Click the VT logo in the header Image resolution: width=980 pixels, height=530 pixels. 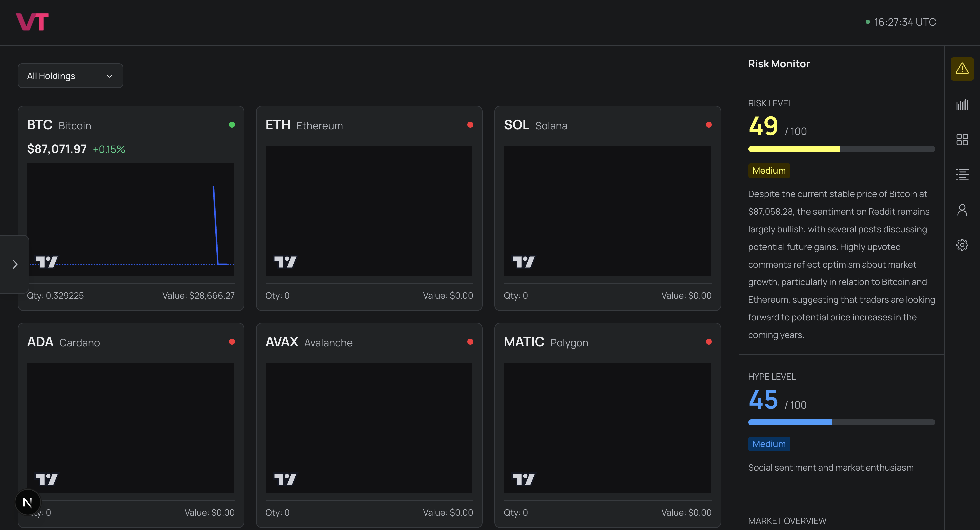click(32, 22)
